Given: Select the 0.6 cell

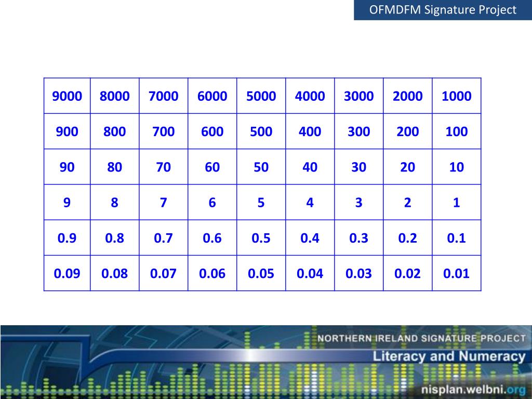Looking at the screenshot, I should tap(212, 238).
